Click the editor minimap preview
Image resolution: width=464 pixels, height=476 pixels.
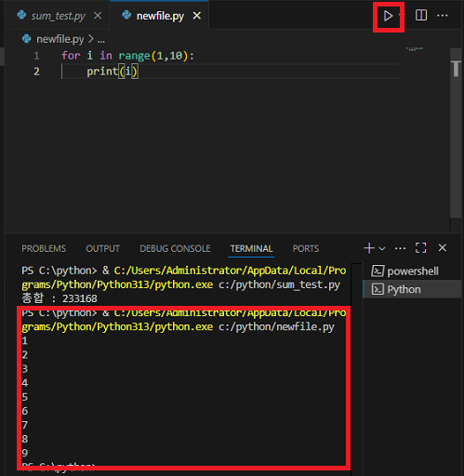pos(415,49)
